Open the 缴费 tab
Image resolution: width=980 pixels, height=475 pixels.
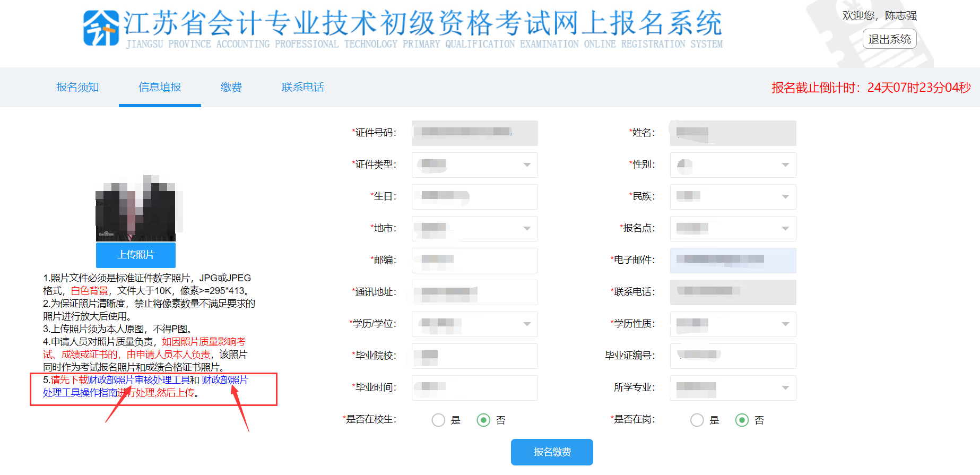pyautogui.click(x=231, y=87)
